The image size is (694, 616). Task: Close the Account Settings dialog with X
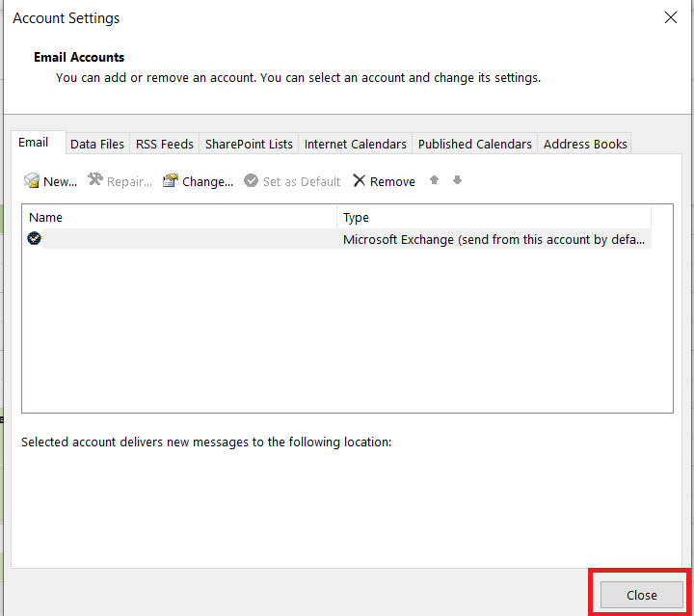[671, 17]
